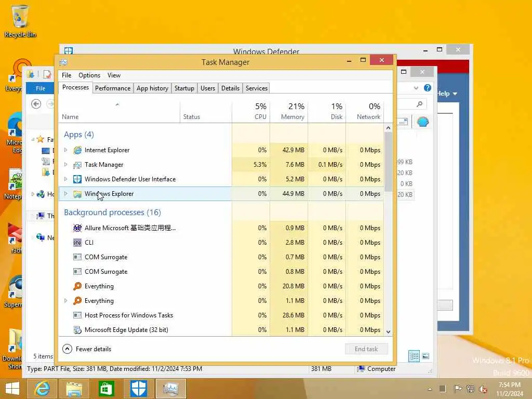Expand the Windows Explorer process group

pos(66,193)
